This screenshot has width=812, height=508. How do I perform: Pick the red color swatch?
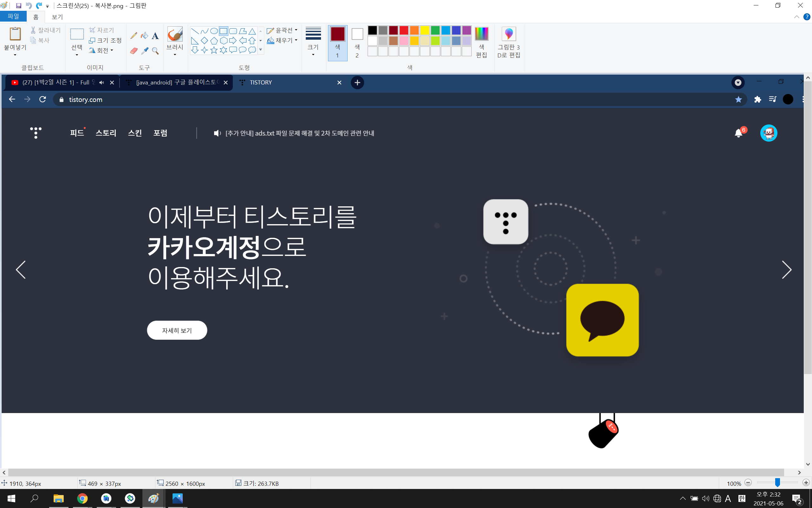tap(404, 30)
